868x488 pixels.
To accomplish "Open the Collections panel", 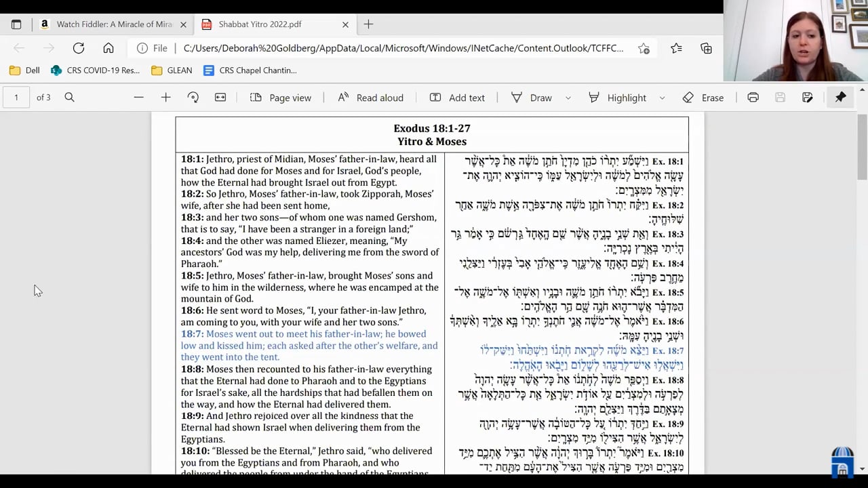I will [x=706, y=48].
